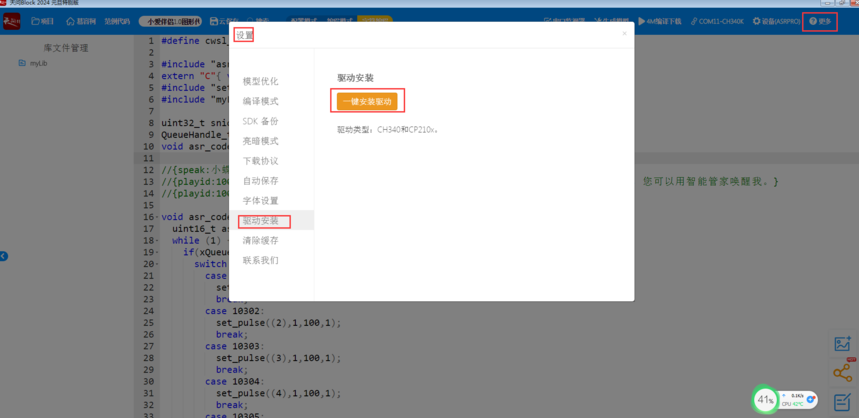Click the red app logo in the toolbar
Screen dimensions: 859x418
pyautogui.click(x=11, y=21)
